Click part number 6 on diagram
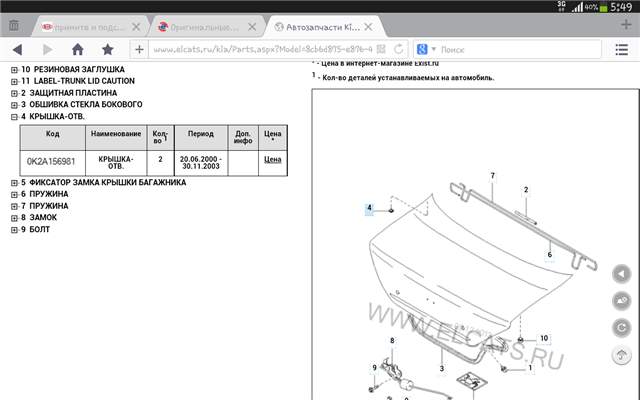Screen dimensions: 640x400 pos(549,255)
